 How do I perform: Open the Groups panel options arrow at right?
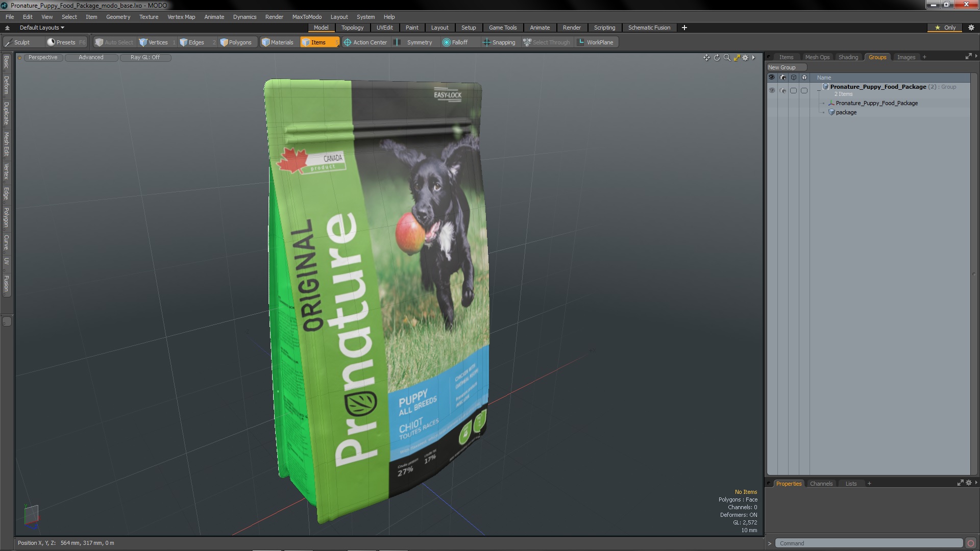(x=976, y=57)
